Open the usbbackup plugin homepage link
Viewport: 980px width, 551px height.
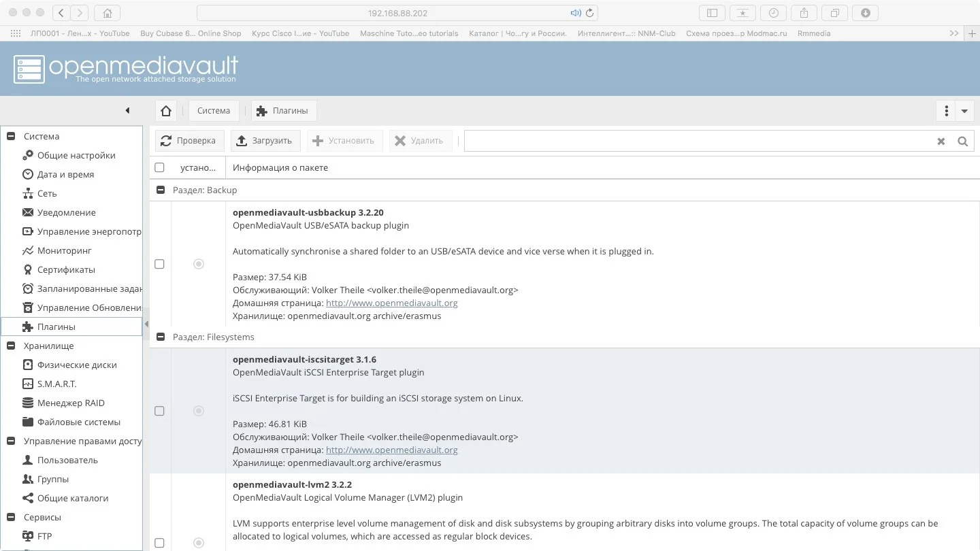392,303
